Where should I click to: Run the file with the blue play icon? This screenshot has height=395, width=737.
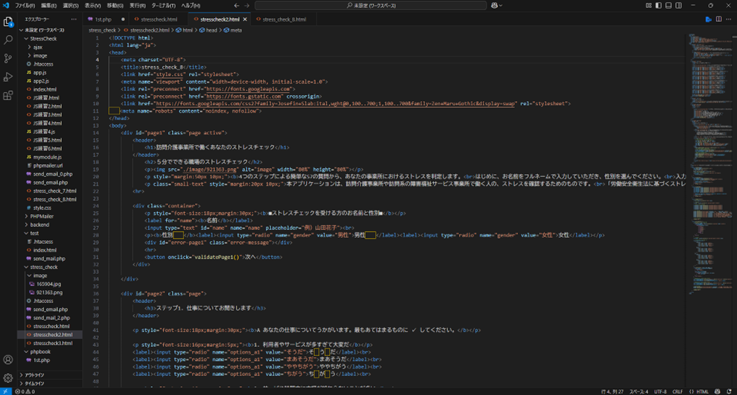(x=708, y=19)
